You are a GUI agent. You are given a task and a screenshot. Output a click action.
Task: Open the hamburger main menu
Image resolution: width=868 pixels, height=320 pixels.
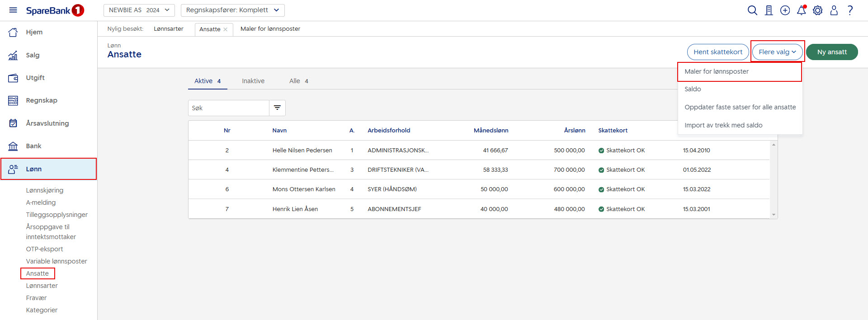pos(13,10)
